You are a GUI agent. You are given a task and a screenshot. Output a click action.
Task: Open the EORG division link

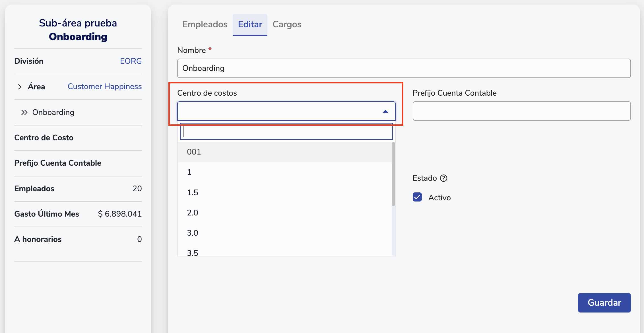(131, 61)
